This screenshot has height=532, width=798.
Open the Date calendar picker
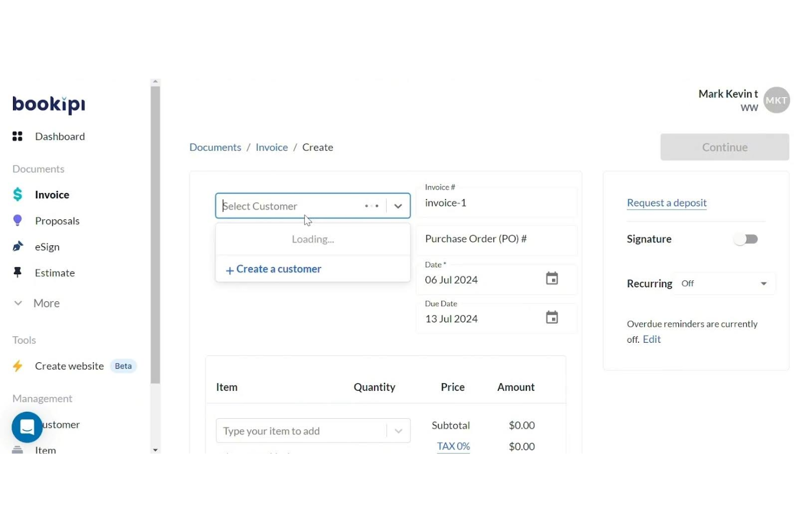point(552,278)
